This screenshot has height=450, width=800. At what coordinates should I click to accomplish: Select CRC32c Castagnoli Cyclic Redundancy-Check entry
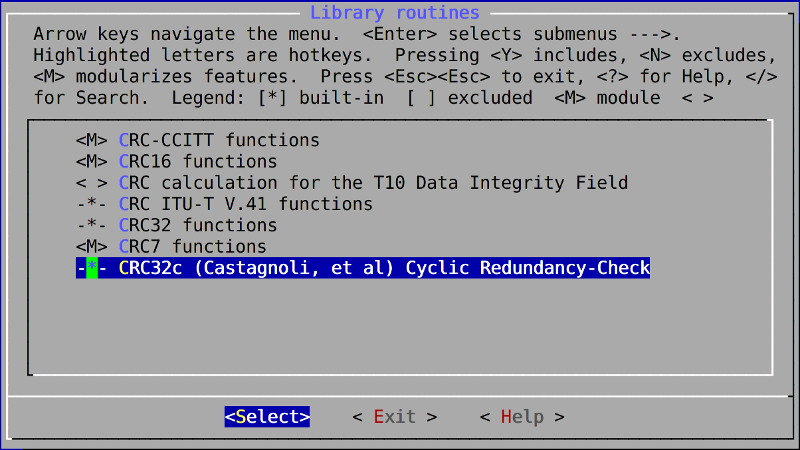[363, 268]
